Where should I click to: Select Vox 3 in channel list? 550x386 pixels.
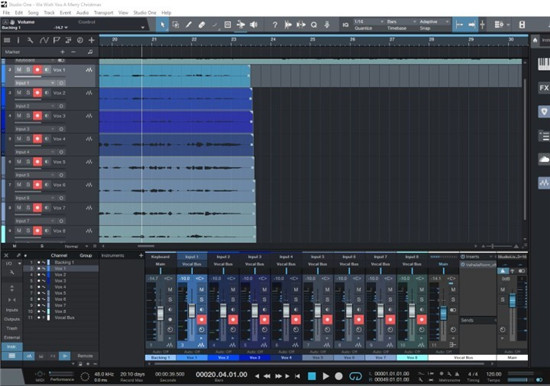[60, 281]
